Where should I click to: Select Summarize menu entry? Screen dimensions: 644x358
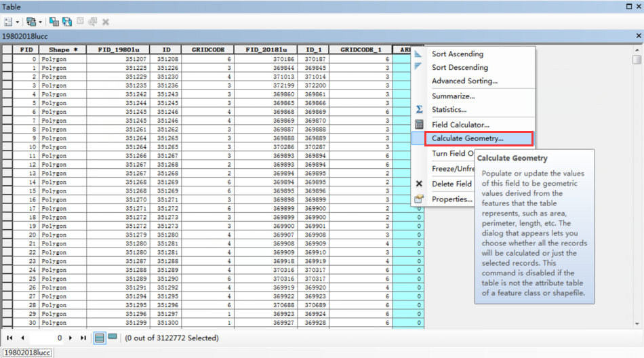click(x=453, y=96)
